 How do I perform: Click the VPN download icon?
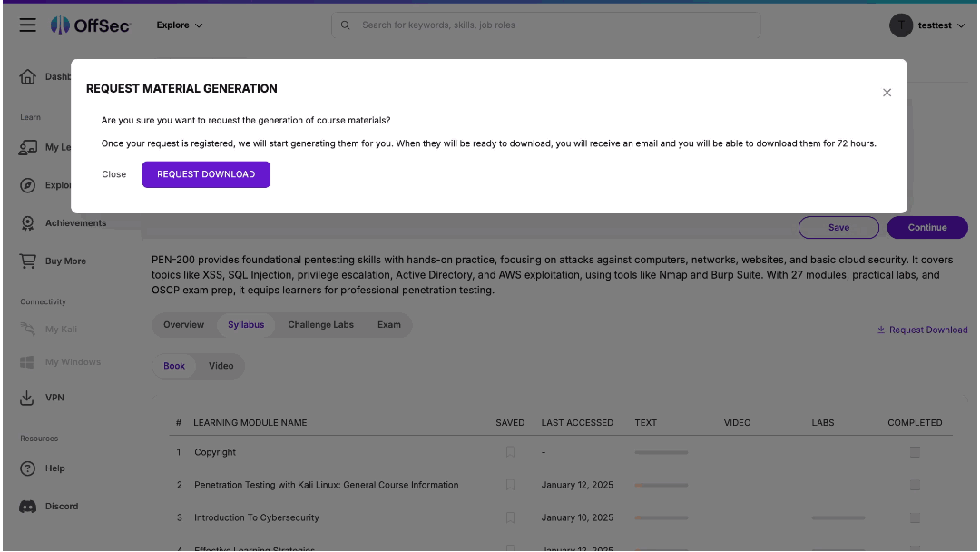27,398
